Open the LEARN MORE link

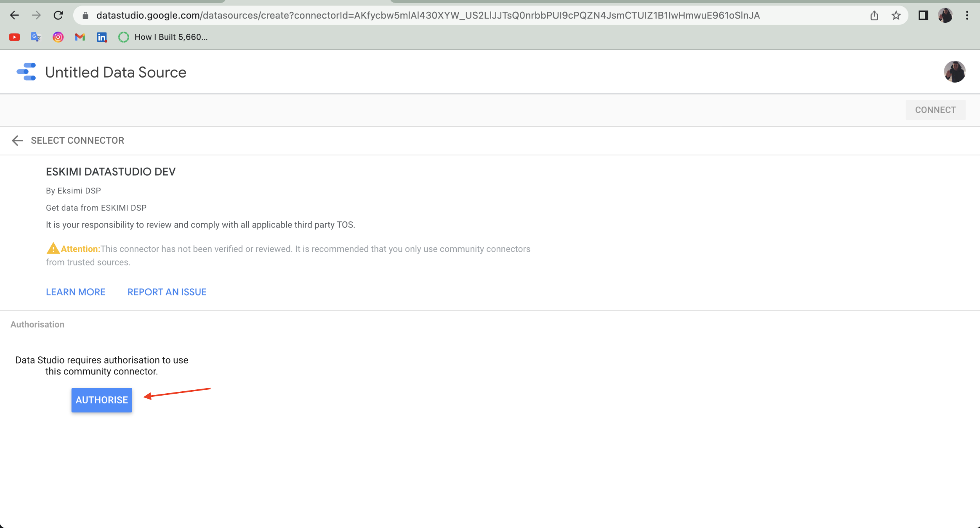(x=76, y=292)
